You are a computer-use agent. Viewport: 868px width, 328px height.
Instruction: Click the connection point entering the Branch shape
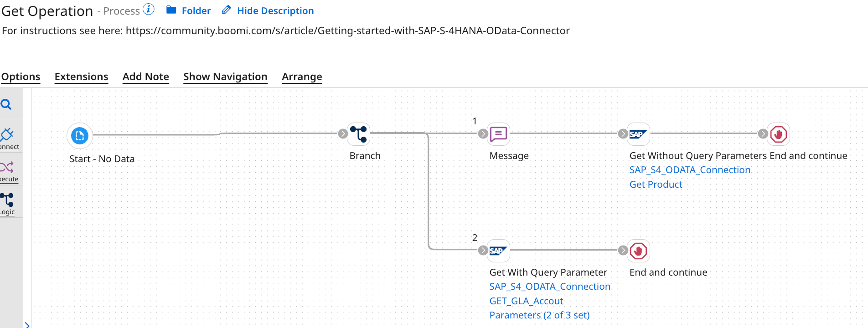pyautogui.click(x=342, y=134)
